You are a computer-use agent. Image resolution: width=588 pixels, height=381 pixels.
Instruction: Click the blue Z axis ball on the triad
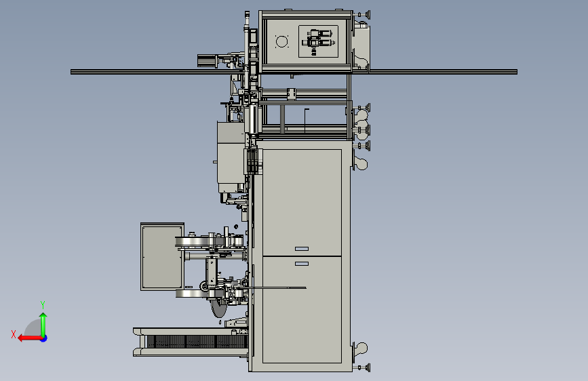coord(44,338)
